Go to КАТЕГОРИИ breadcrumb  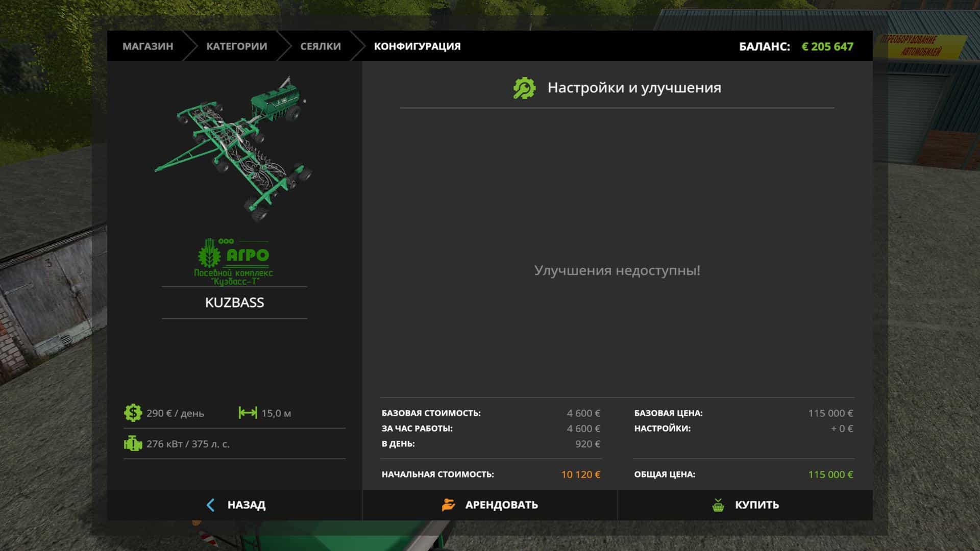click(236, 46)
